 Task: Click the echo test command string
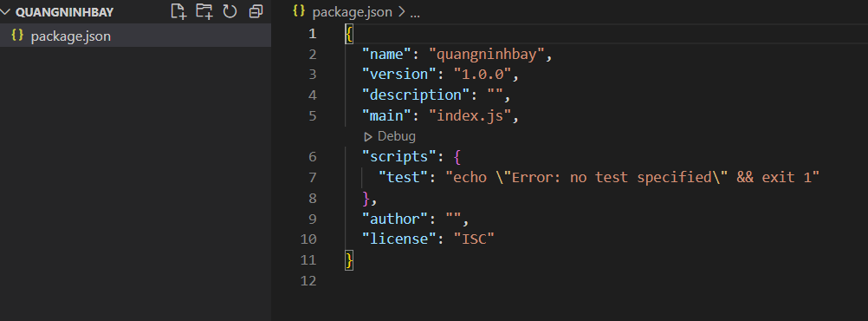coord(632,177)
